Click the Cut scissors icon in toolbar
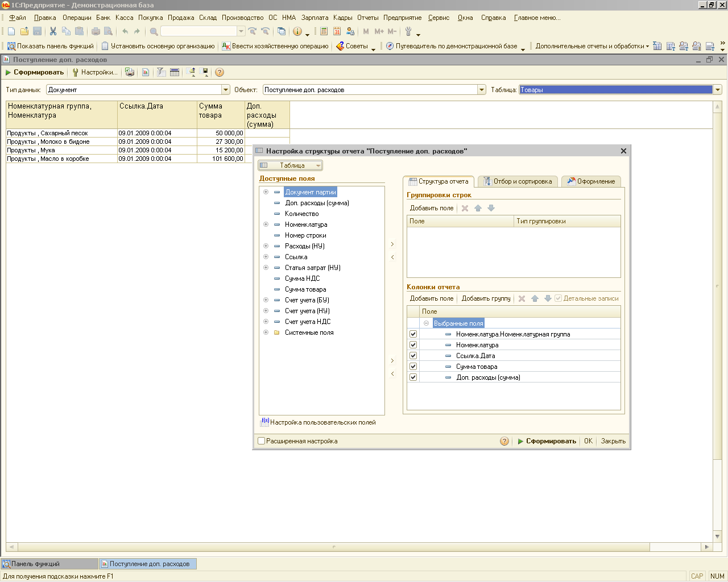The width and height of the screenshot is (728, 582). click(53, 31)
